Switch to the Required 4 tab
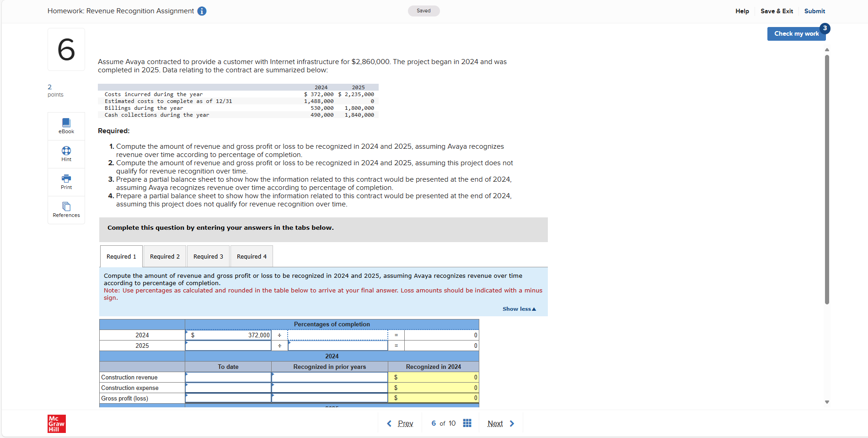 pos(251,256)
